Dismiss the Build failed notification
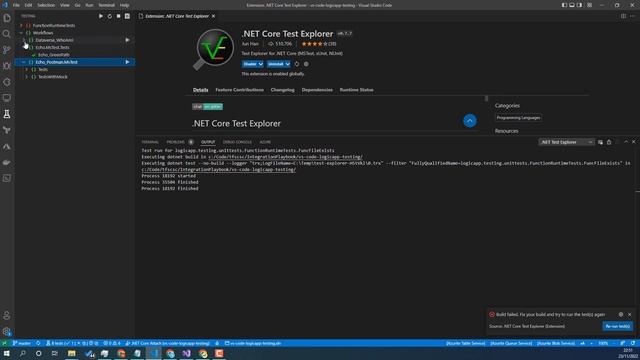The height and width of the screenshot is (360, 640). click(x=630, y=314)
